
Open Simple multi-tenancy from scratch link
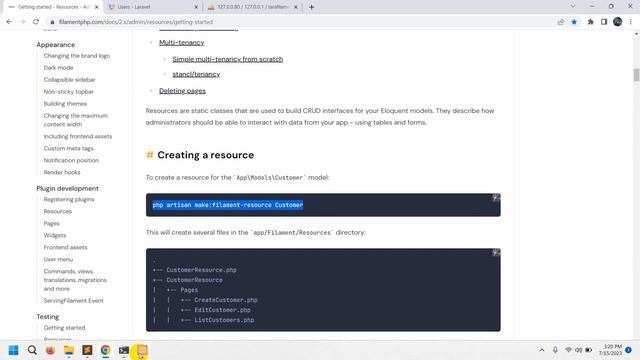228,59
